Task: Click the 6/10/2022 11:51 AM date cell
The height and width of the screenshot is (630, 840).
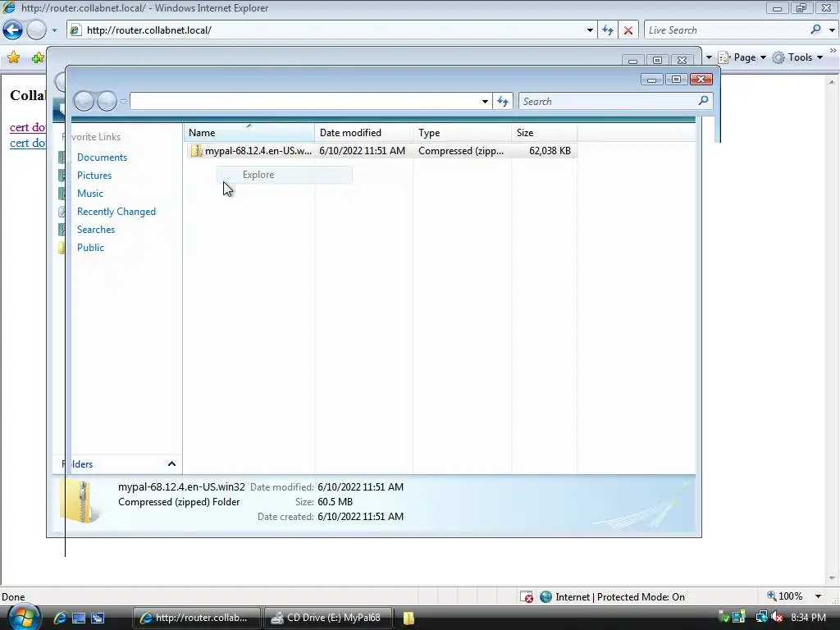Action: tap(362, 151)
